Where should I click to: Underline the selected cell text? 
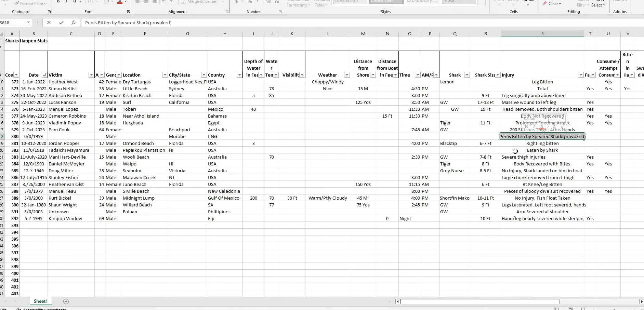click(75, 2)
